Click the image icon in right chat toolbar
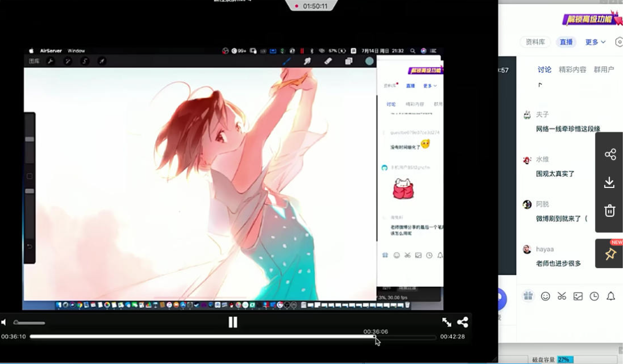The image size is (624, 364). point(578,296)
